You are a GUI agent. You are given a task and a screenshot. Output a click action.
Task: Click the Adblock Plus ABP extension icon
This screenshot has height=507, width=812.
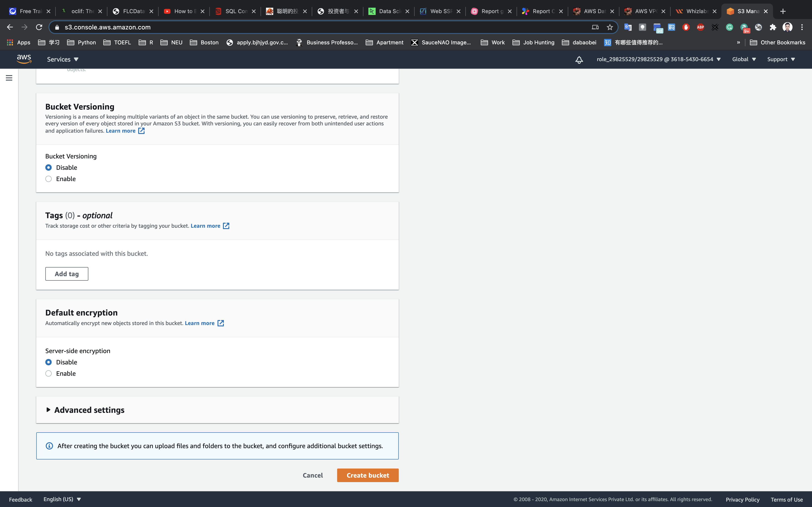click(700, 27)
